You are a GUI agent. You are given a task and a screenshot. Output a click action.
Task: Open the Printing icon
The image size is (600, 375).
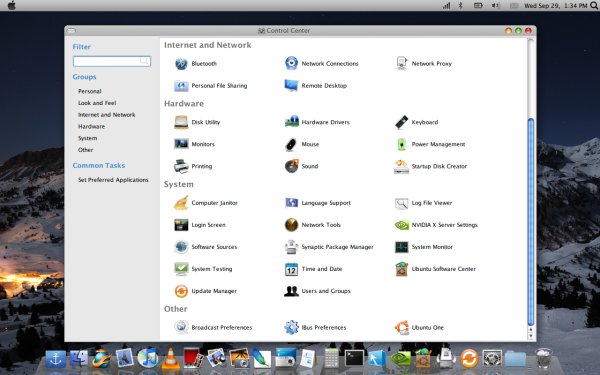181,166
